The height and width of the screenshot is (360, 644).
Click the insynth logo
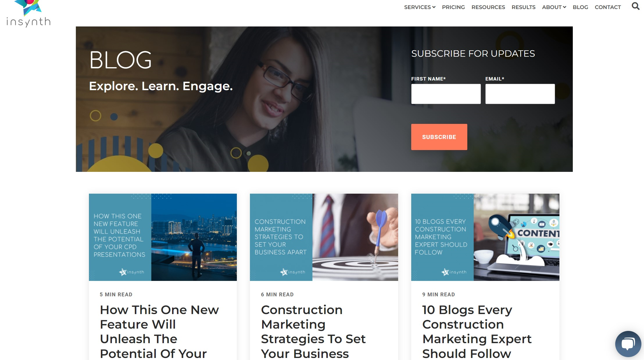[28, 14]
